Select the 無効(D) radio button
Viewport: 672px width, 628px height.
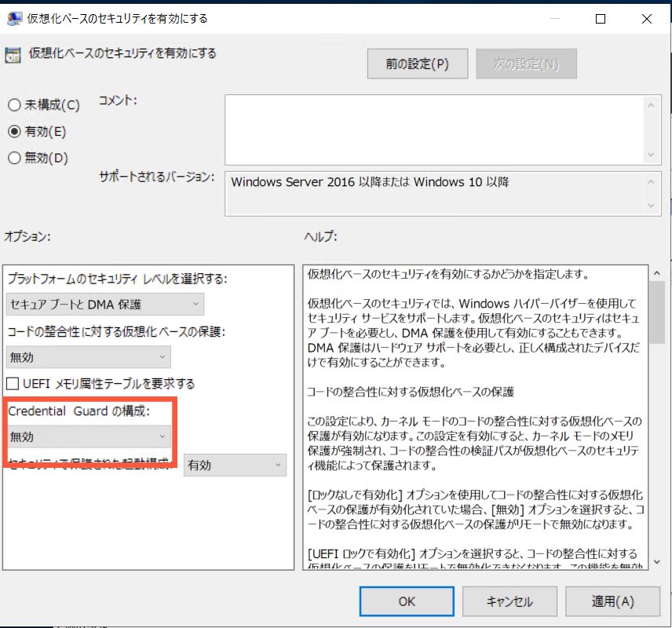point(13,158)
